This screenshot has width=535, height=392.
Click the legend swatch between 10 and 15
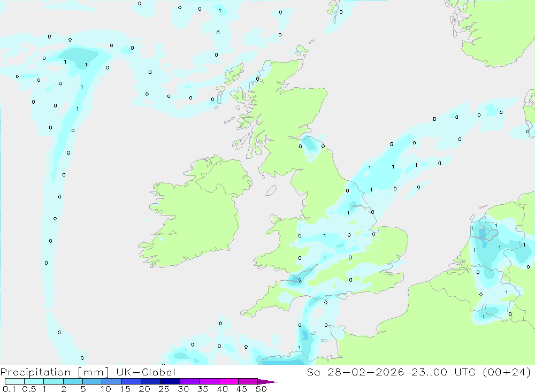(112, 381)
